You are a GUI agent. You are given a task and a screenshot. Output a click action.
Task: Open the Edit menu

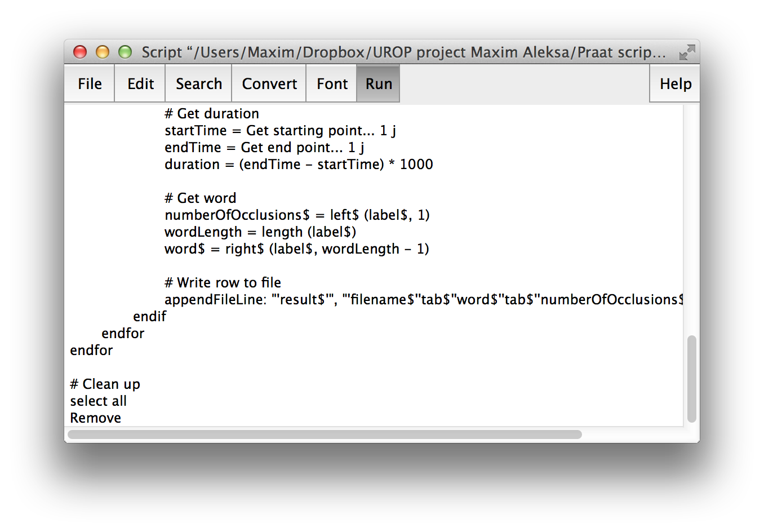pyautogui.click(x=140, y=84)
